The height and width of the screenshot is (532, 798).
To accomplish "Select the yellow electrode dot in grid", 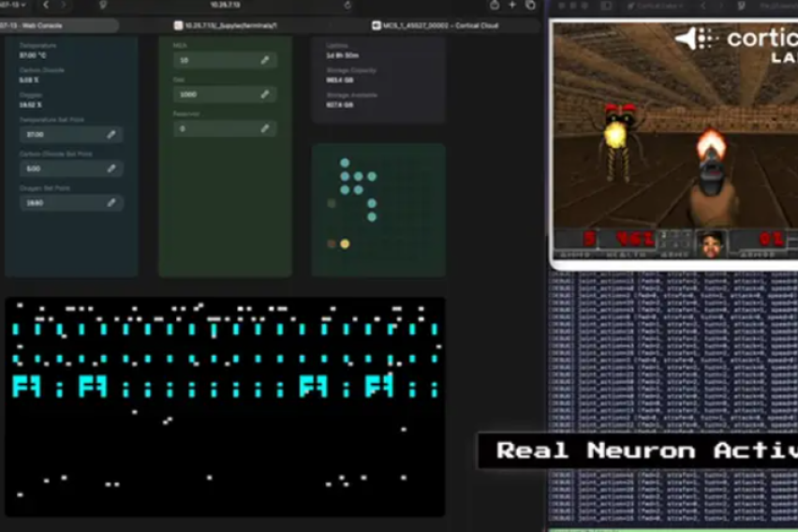I will pos(345,244).
